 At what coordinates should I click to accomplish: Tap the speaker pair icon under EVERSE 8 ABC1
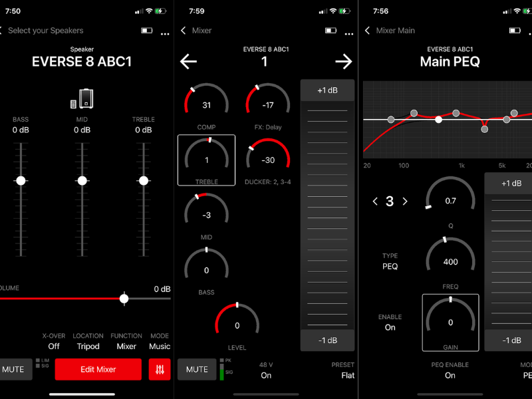(x=82, y=98)
